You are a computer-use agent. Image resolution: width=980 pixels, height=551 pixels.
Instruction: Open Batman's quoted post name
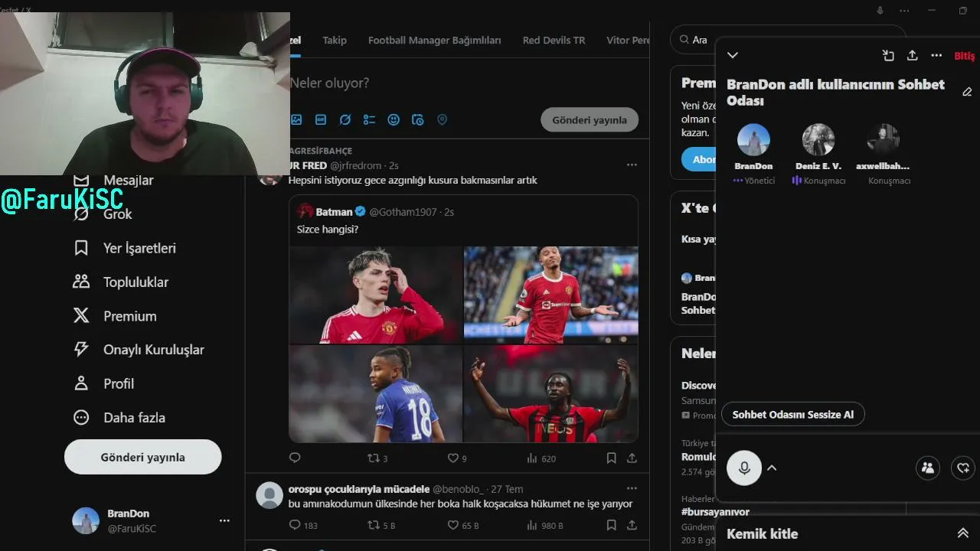[335, 212]
